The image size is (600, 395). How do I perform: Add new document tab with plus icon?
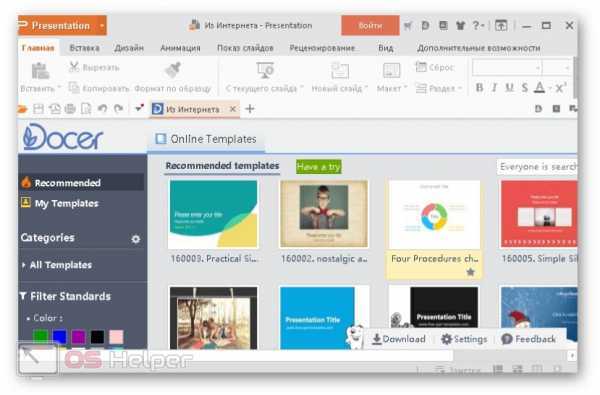click(250, 109)
